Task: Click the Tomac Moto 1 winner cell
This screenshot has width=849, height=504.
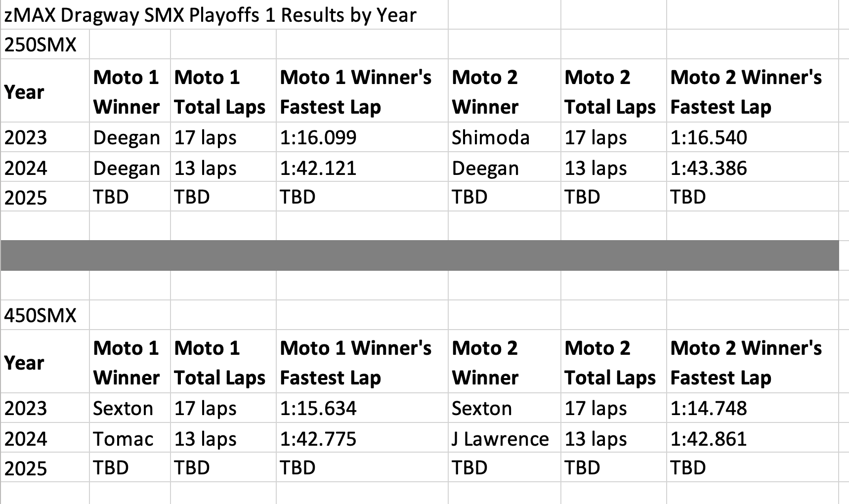Action: coord(123,439)
